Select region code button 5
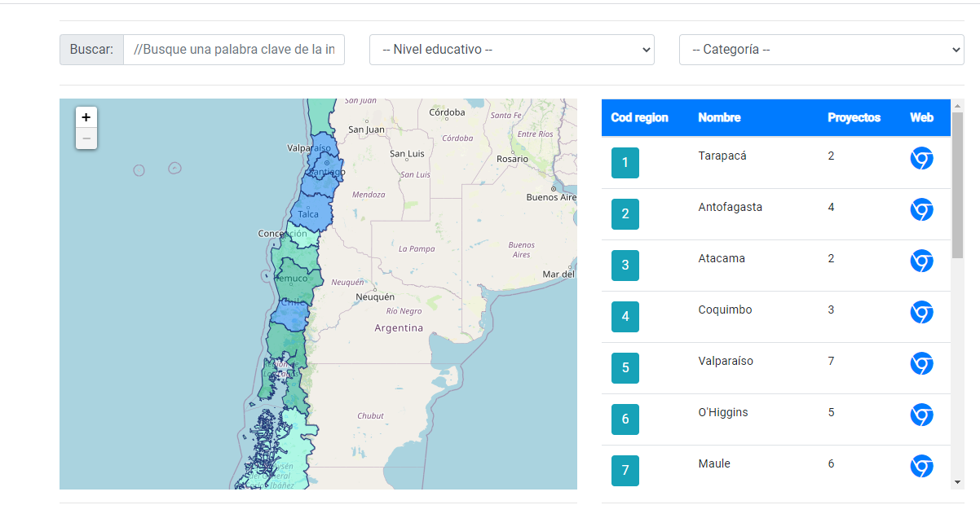The width and height of the screenshot is (980, 505). 625,368
